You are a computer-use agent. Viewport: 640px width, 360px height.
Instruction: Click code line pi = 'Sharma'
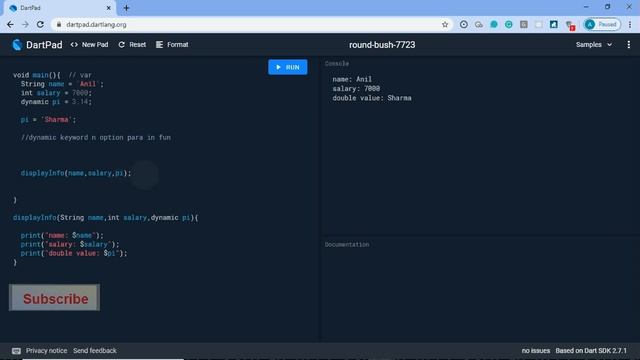point(48,120)
